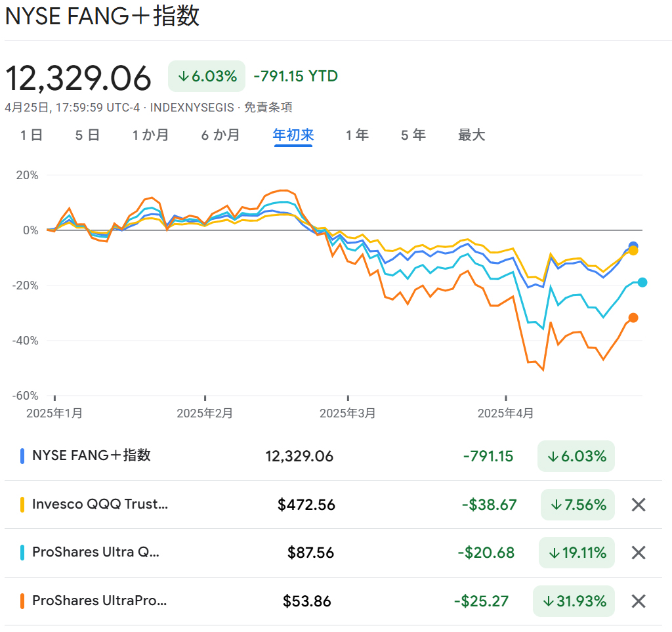Select the 最大 range tab

pyautogui.click(x=471, y=135)
